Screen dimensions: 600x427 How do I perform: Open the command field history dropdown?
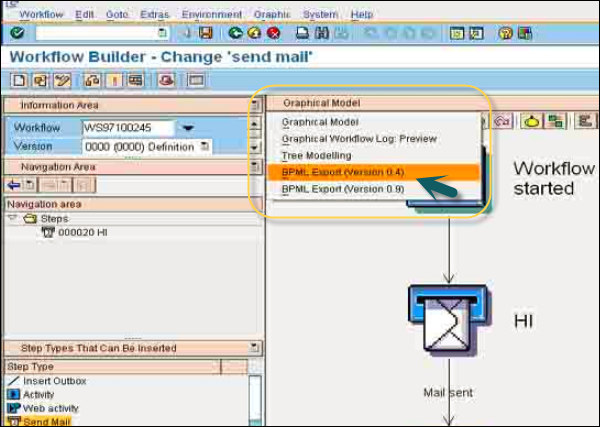(162, 33)
